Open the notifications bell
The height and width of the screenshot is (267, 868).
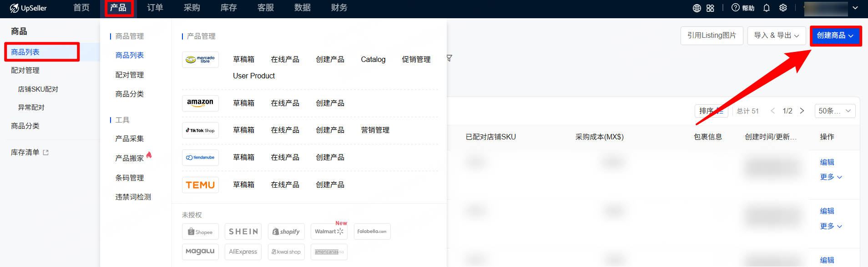(x=767, y=8)
